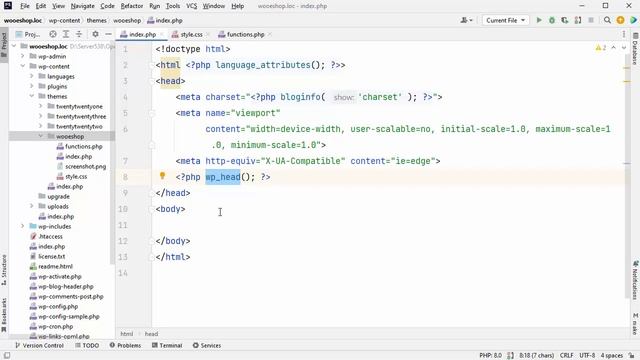This screenshot has height=360, width=640.
Task: Open the Structure tool window
Action: click(x=4, y=270)
